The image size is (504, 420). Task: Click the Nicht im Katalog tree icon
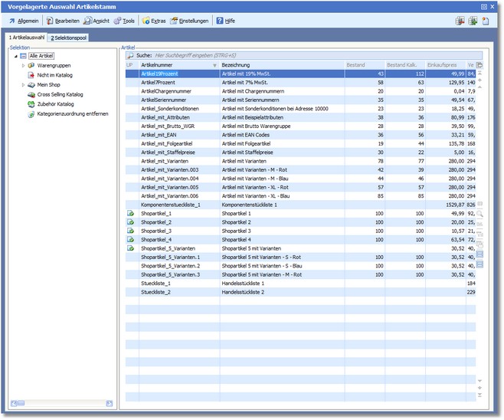(31, 75)
